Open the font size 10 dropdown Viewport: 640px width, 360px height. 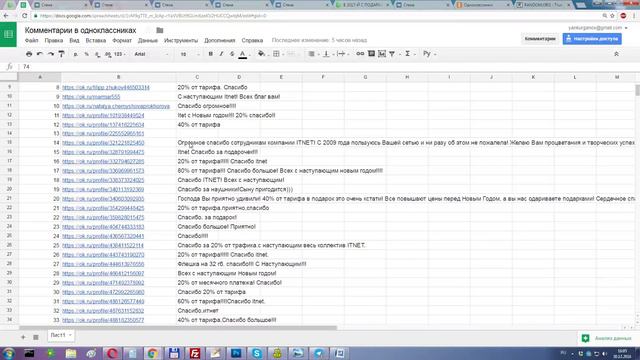coord(190,54)
